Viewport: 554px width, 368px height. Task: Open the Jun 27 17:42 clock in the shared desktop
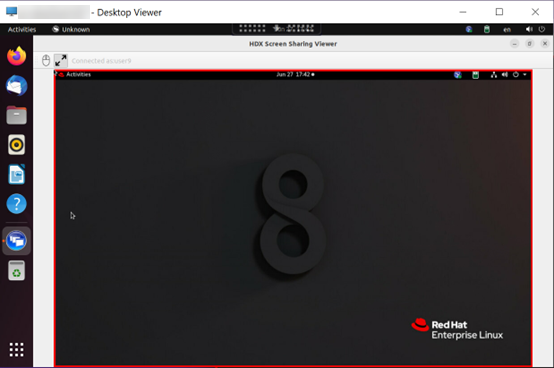coord(295,75)
